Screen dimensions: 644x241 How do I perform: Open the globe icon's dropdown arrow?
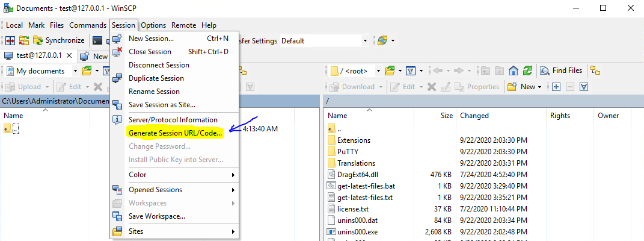[393, 41]
